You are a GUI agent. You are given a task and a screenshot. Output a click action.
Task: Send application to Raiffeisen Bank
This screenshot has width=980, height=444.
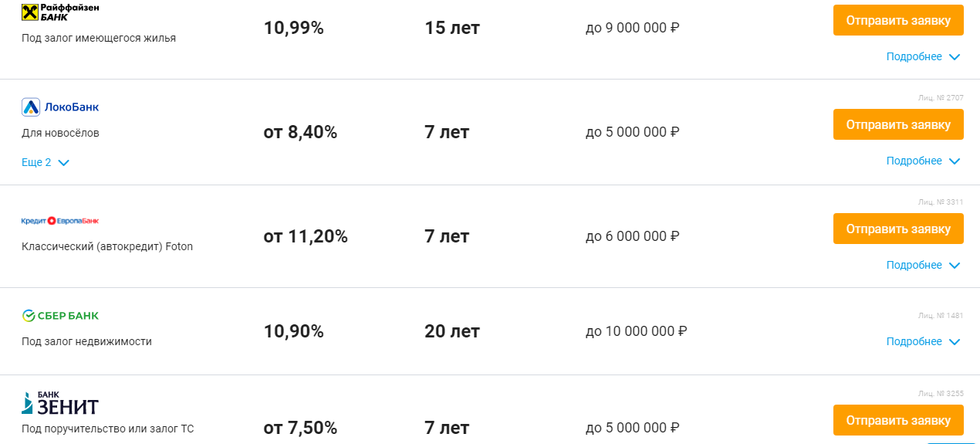tap(898, 20)
